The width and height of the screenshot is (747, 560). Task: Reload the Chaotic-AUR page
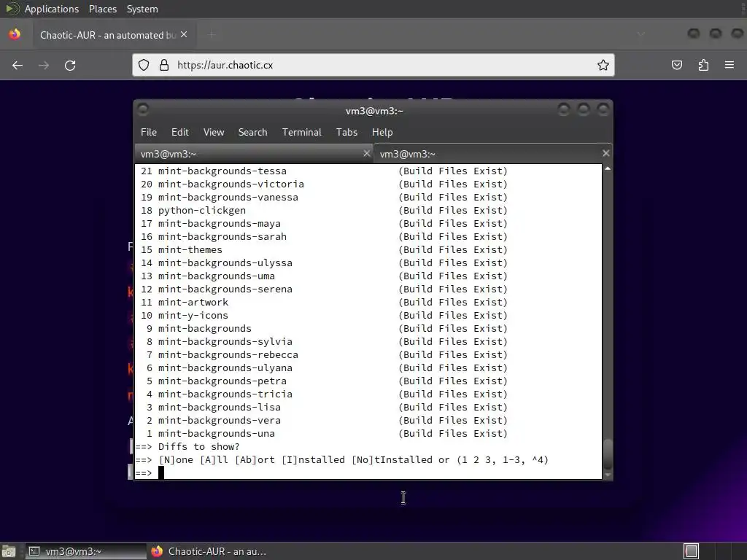click(70, 65)
